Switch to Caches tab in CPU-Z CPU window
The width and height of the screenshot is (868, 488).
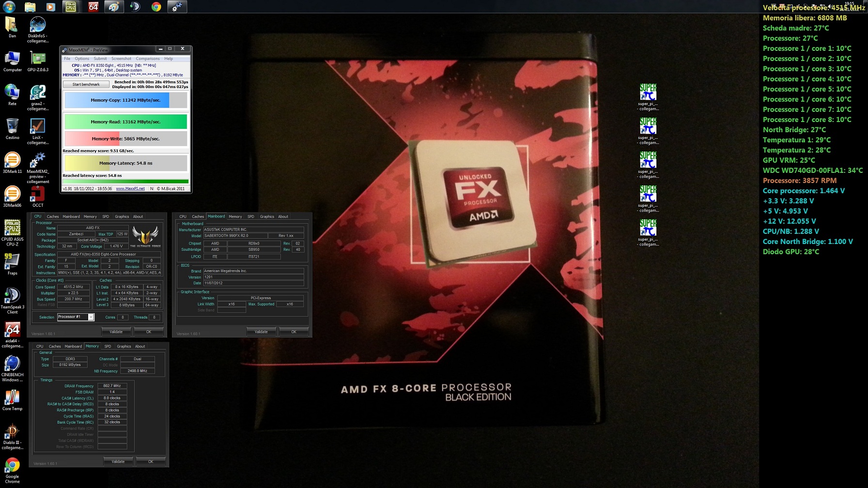(x=53, y=216)
